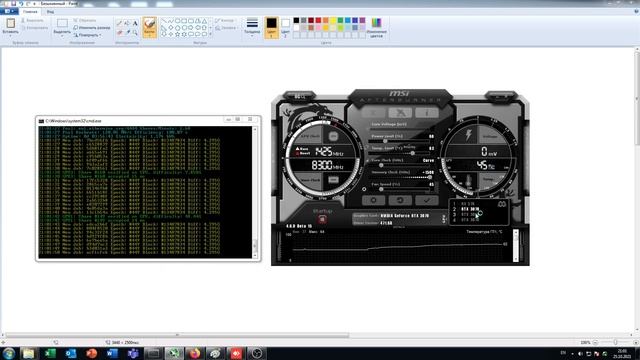Click the Copy (Копировать) button

point(34,28)
